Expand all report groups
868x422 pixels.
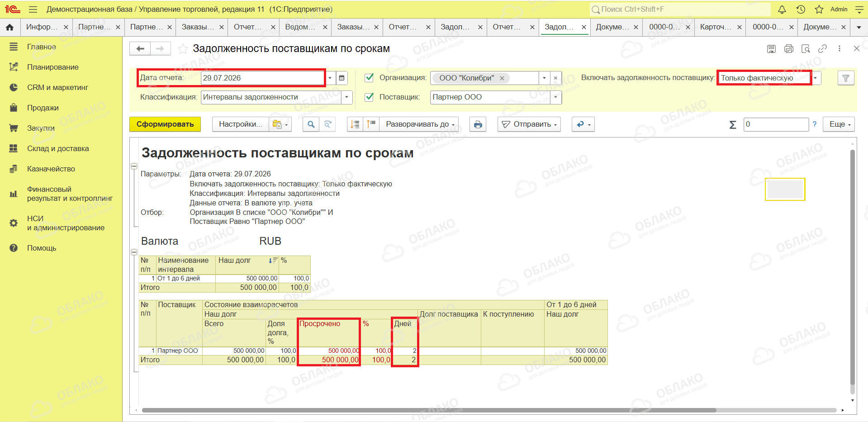(371, 124)
